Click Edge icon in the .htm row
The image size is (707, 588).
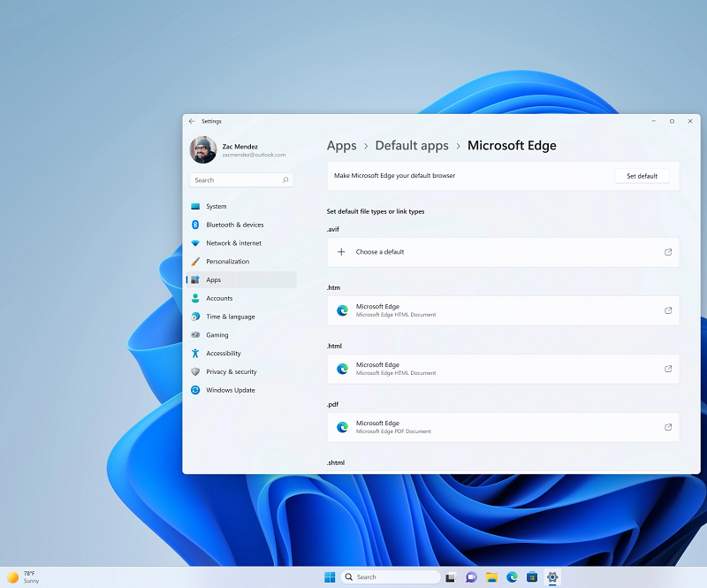[x=342, y=310]
